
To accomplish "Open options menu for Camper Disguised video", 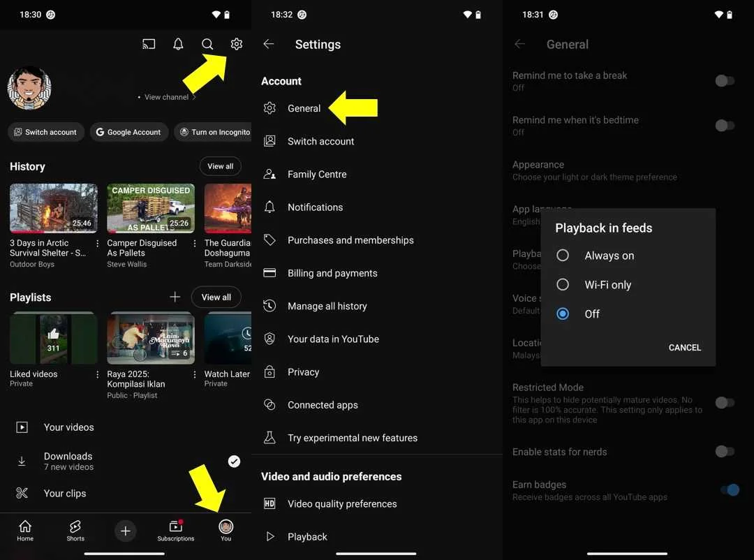I will point(195,244).
